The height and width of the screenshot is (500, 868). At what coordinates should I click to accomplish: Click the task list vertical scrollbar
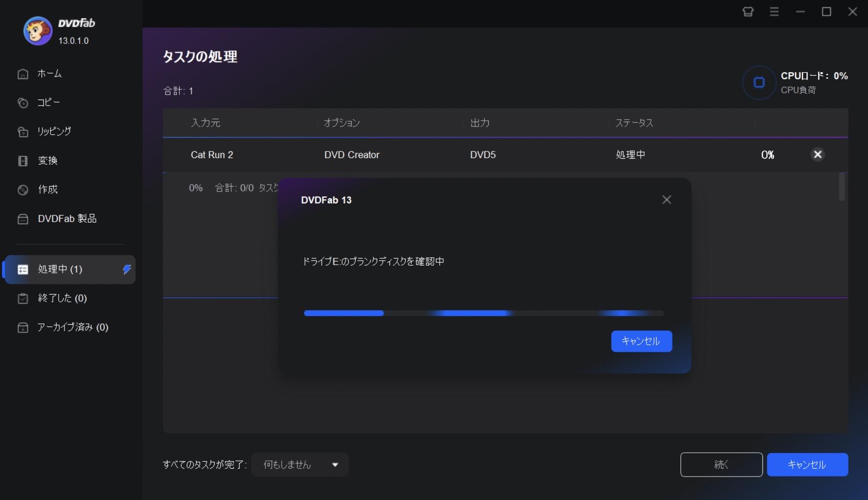point(842,187)
